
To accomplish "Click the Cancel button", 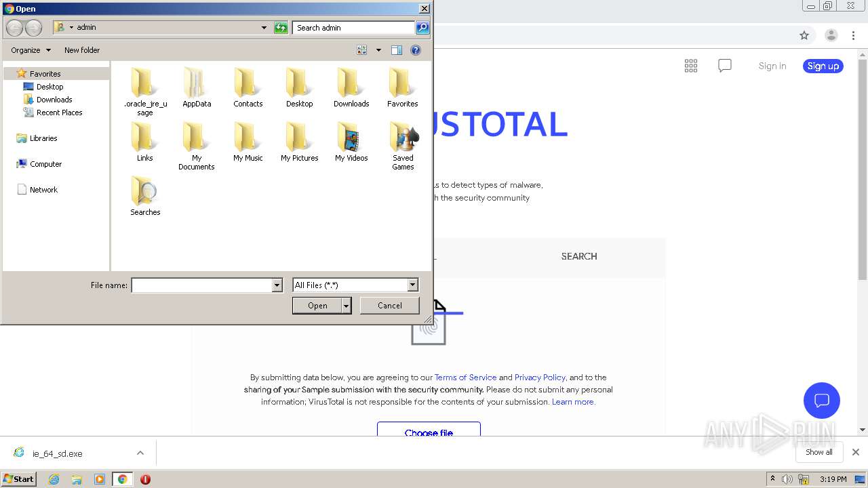I will [x=390, y=306].
